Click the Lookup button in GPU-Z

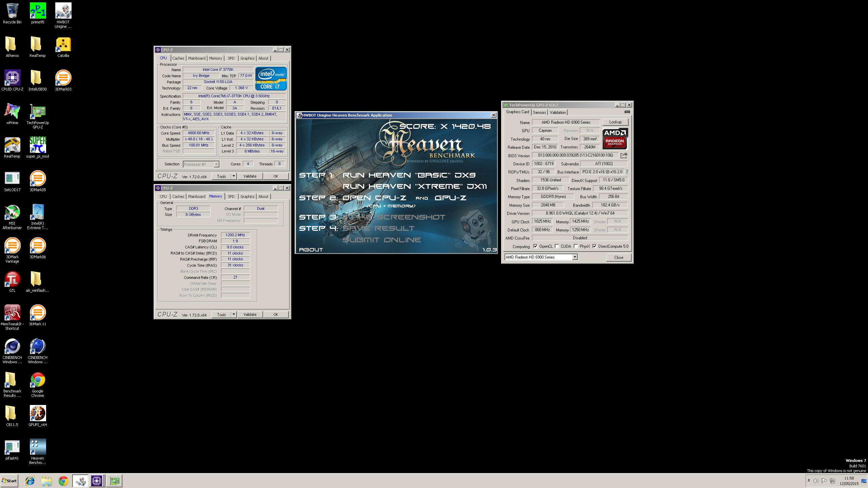(615, 122)
